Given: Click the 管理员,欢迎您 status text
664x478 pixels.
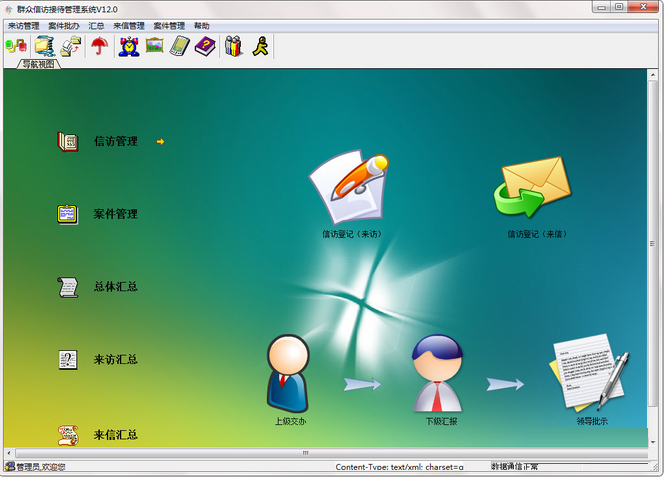Looking at the screenshot, I should (41, 467).
